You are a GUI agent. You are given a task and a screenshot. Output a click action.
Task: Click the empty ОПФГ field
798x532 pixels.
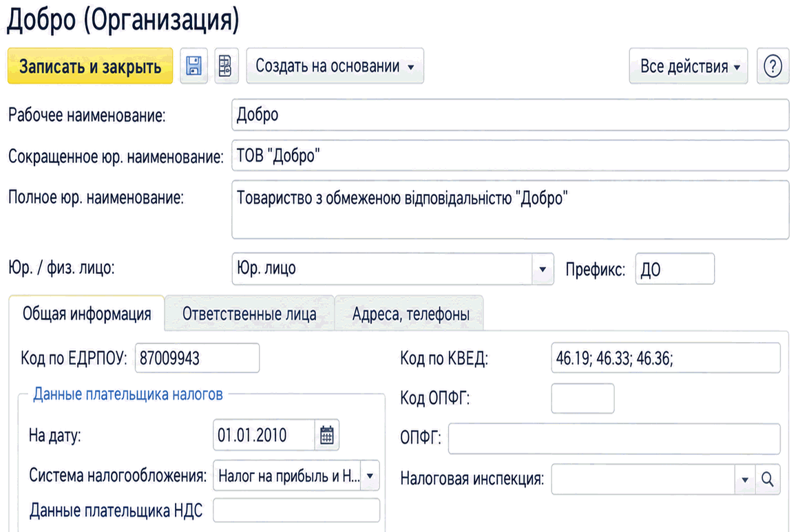[x=614, y=438]
